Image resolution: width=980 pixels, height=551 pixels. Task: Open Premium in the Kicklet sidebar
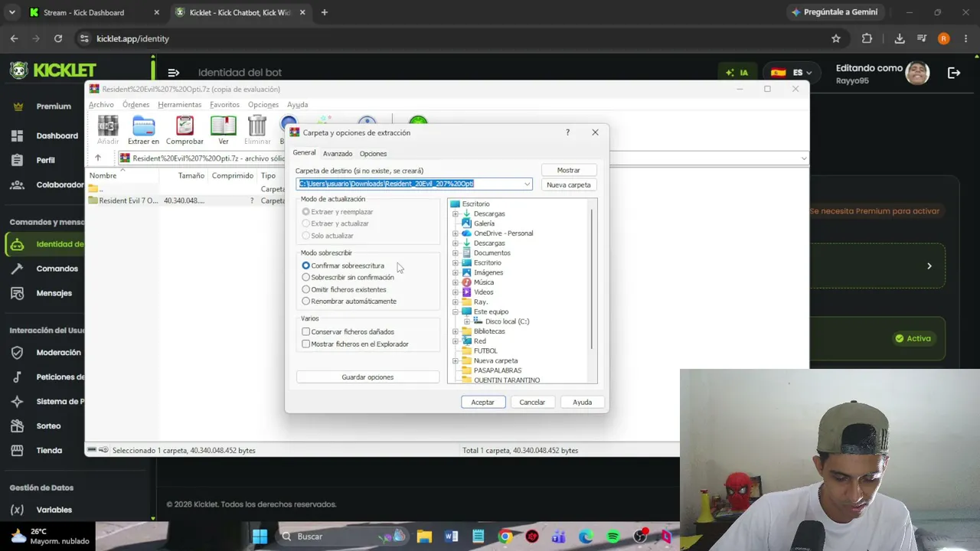pos(54,106)
